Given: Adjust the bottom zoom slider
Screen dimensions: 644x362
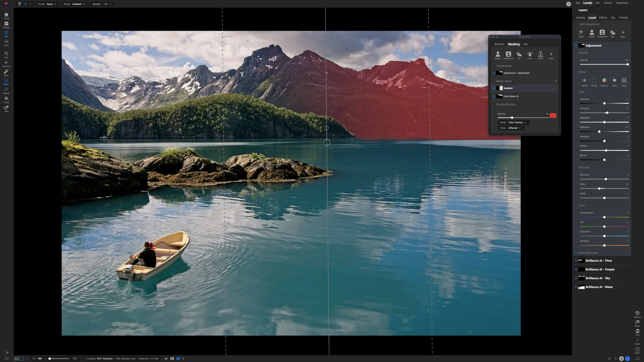Looking at the screenshot, I should point(59,359).
